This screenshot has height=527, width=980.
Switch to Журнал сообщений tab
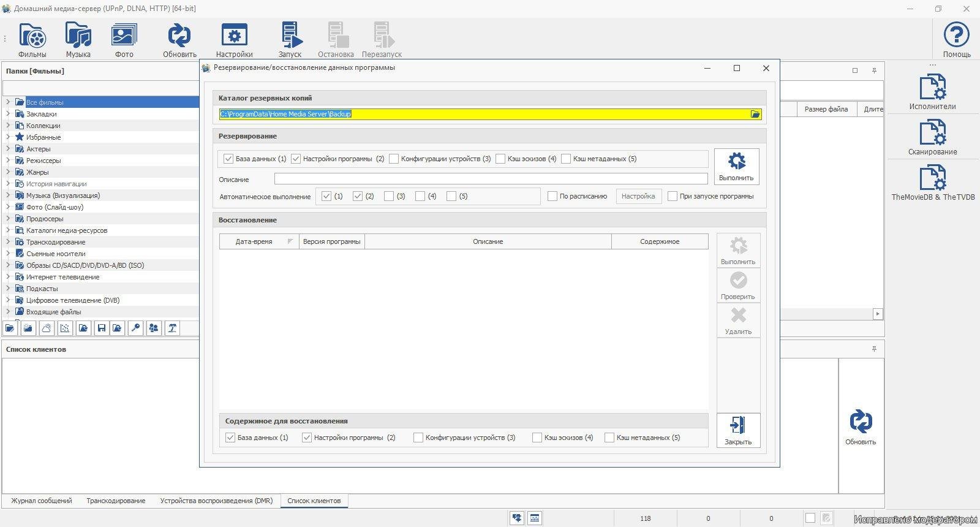coord(42,501)
